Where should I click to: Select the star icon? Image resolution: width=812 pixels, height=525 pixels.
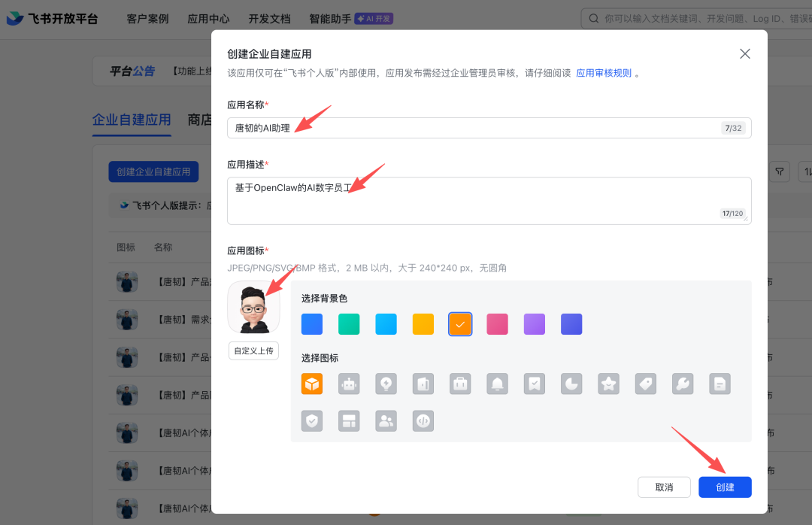[x=608, y=384]
